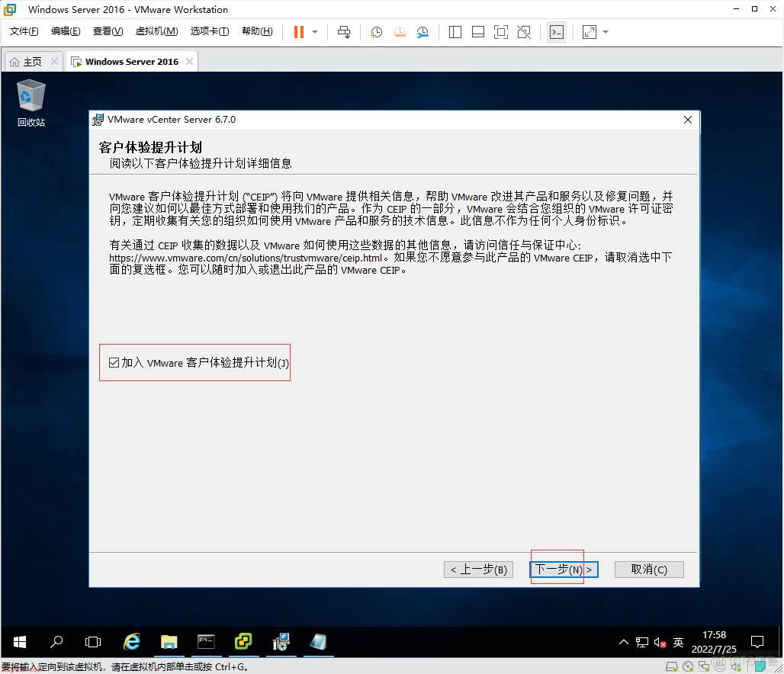Click the 英 input method indicator

tap(678, 642)
